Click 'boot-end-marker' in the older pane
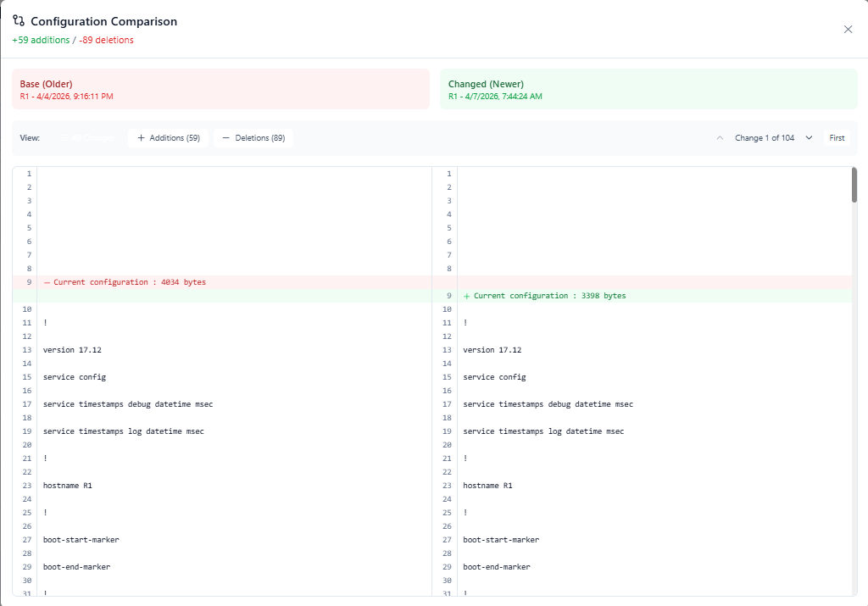This screenshot has width=868, height=606. point(77,567)
